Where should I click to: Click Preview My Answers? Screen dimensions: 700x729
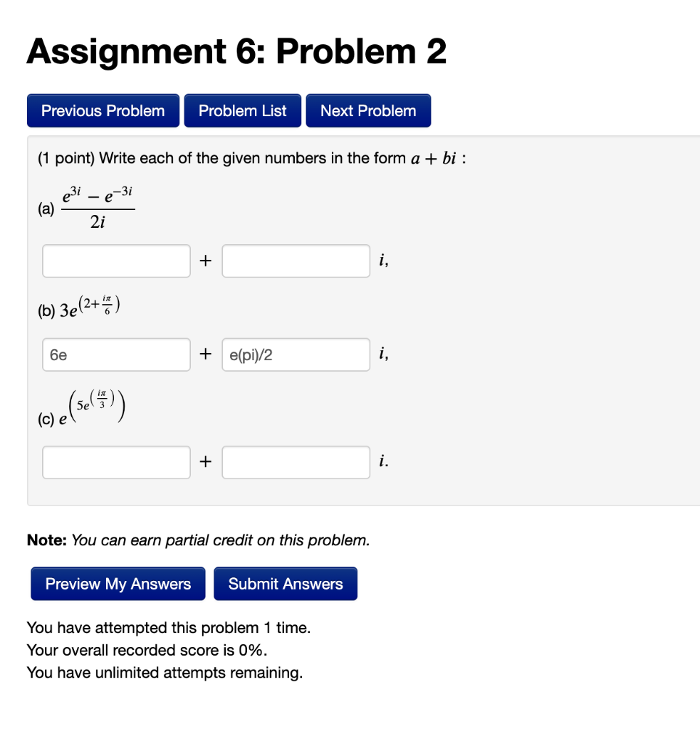point(117,584)
